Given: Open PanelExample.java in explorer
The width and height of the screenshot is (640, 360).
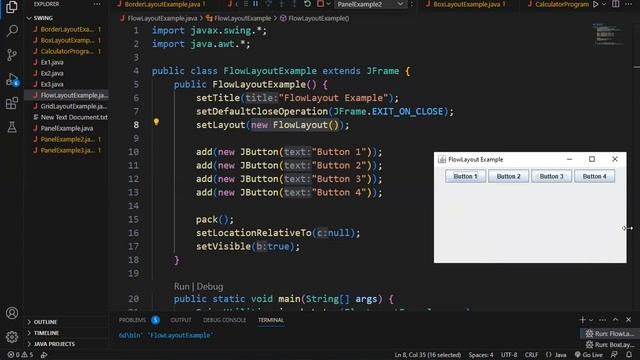Looking at the screenshot, I should point(67,128).
